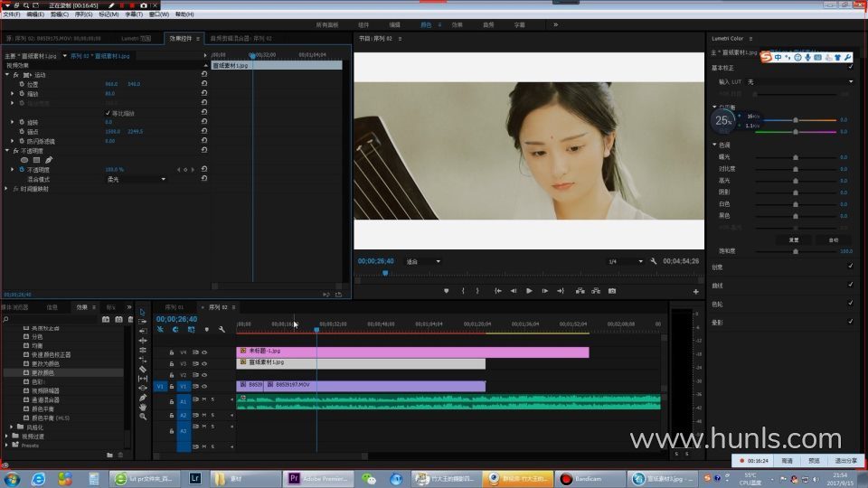Select the Track Select Forward tool
This screenshot has height=488, width=868.
[x=142, y=322]
